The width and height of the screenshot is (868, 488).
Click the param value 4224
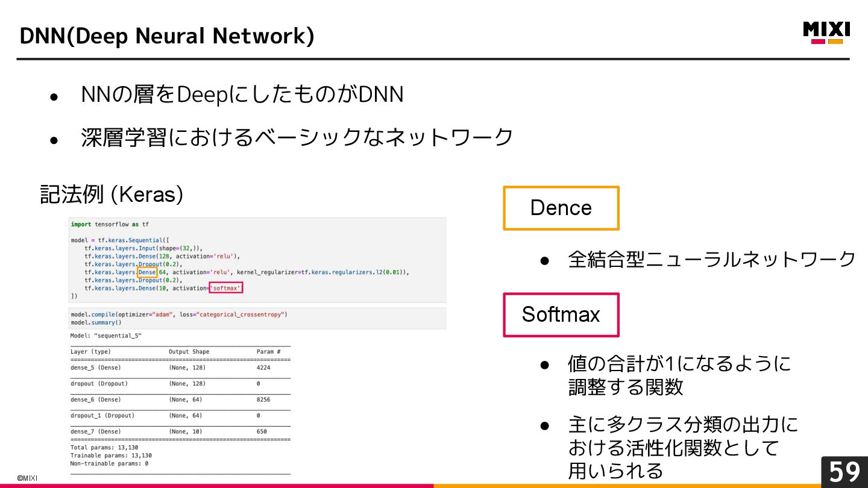point(263,368)
